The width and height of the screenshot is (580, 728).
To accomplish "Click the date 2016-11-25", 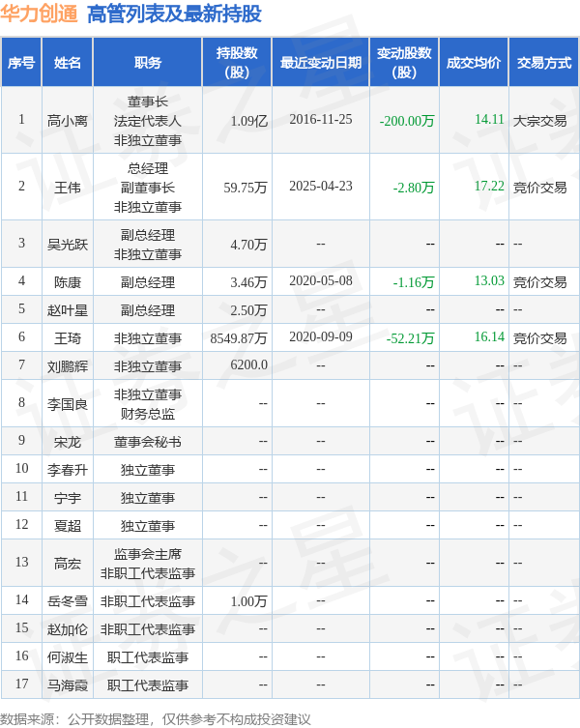I will click(x=321, y=119).
